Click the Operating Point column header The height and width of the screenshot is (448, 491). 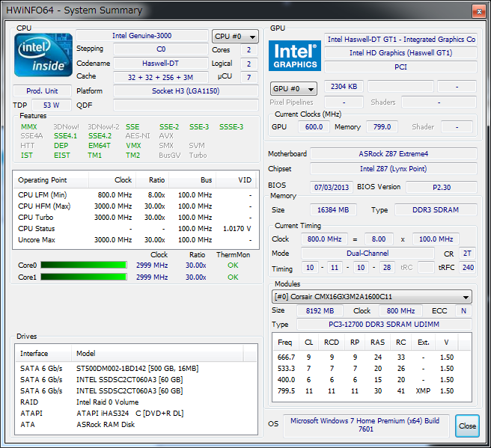pos(51,180)
